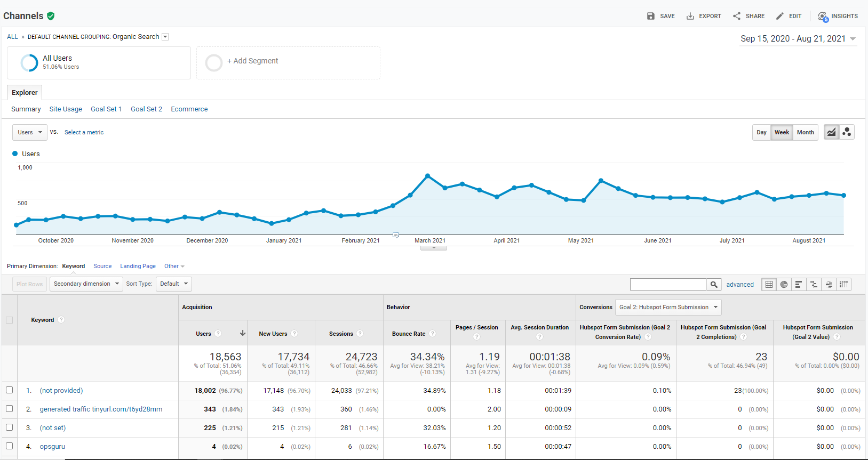The width and height of the screenshot is (868, 460).
Task: Open the (not provided) keyword link
Action: [x=61, y=391]
